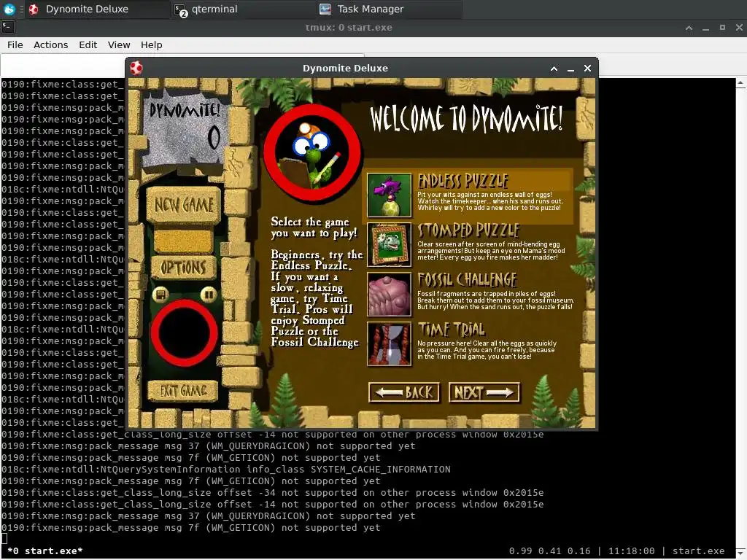Click the Dynomite Deluxe window egg icon

point(136,68)
